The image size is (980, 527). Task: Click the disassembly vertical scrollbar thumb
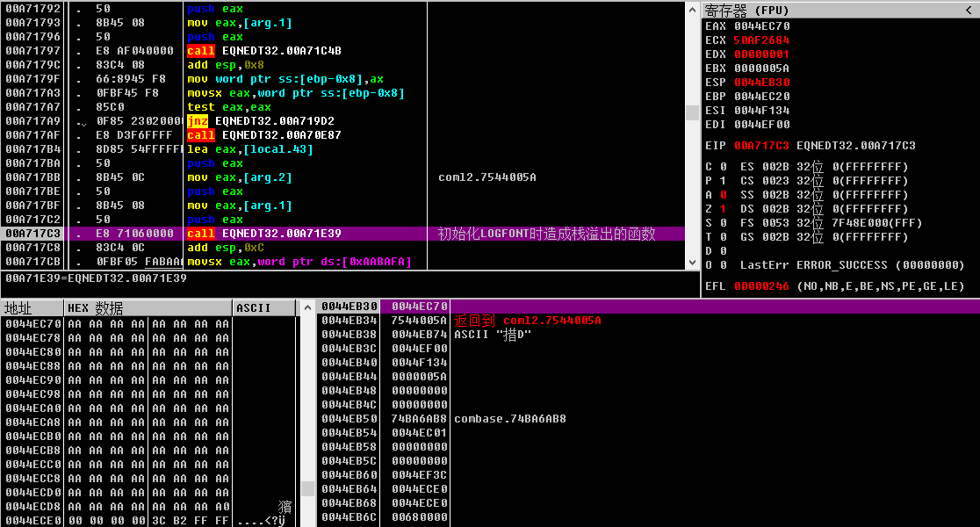click(x=692, y=112)
